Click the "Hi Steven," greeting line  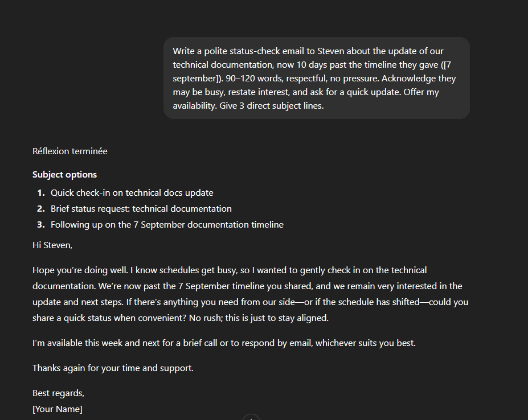point(52,245)
